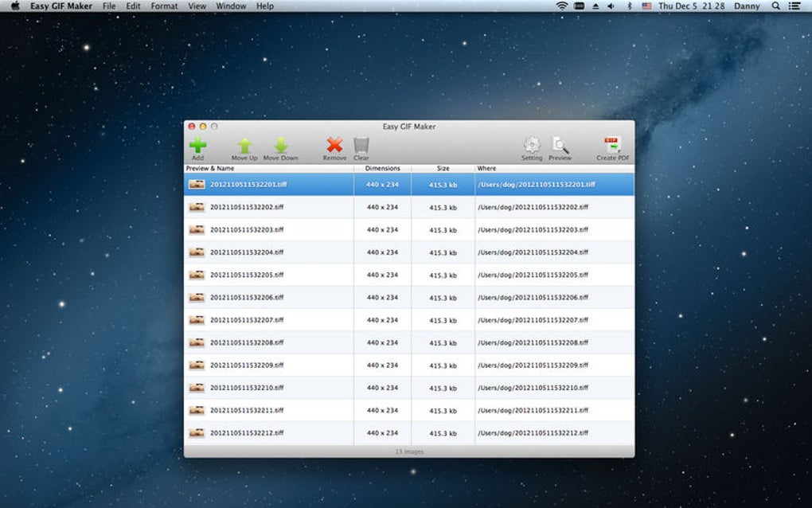Select row 2012110511532208.tiff
The width and height of the screenshot is (812, 508).
[409, 343]
